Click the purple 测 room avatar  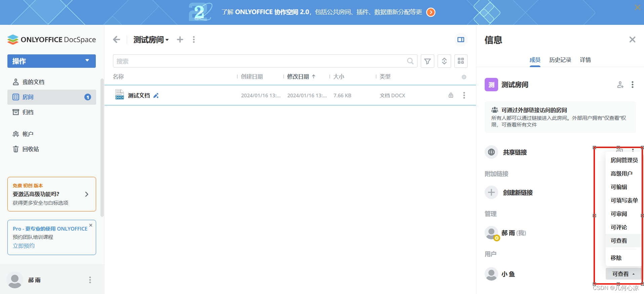(x=491, y=85)
